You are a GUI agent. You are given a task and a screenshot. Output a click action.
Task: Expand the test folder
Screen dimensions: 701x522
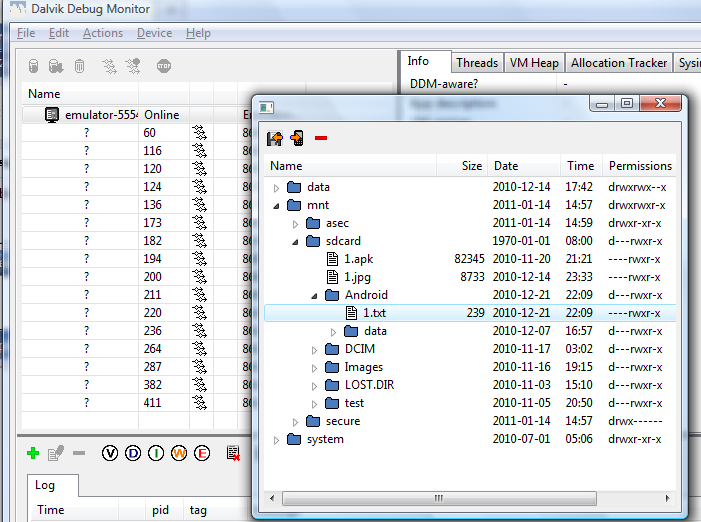(314, 404)
